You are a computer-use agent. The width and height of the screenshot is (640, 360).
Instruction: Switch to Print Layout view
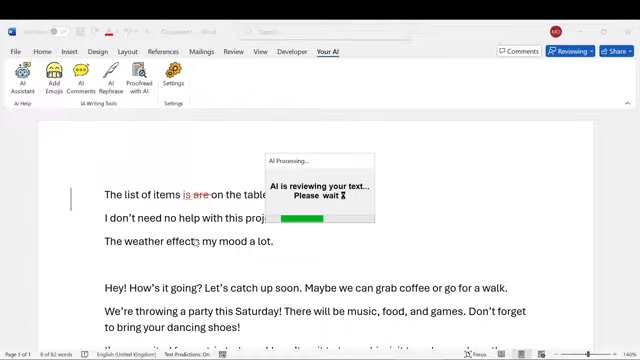pos(521,354)
